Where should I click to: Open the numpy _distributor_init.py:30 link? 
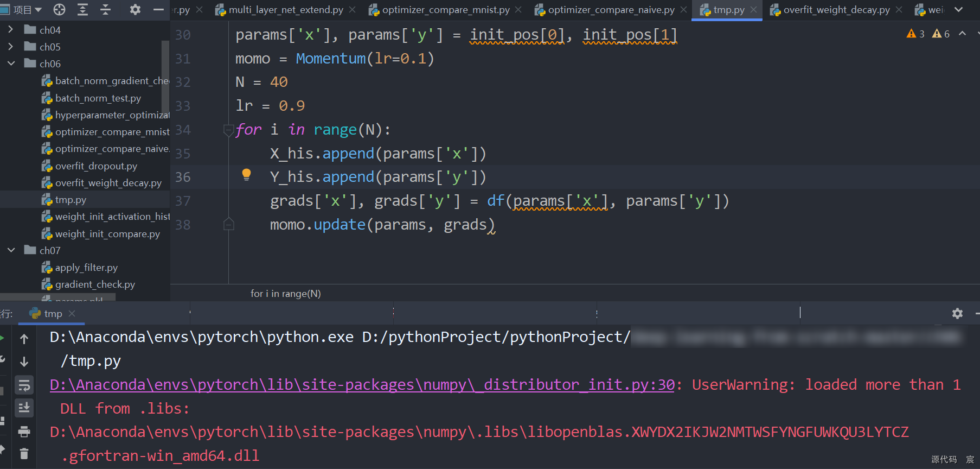pos(362,385)
